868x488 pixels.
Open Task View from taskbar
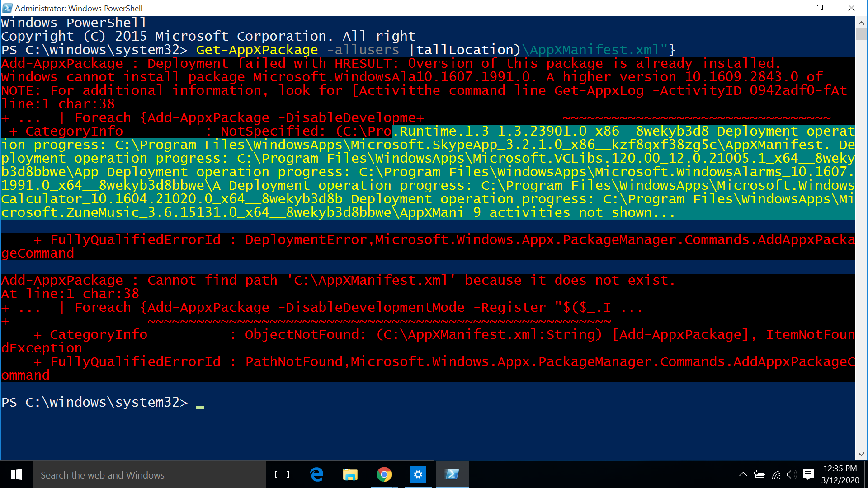pos(282,474)
